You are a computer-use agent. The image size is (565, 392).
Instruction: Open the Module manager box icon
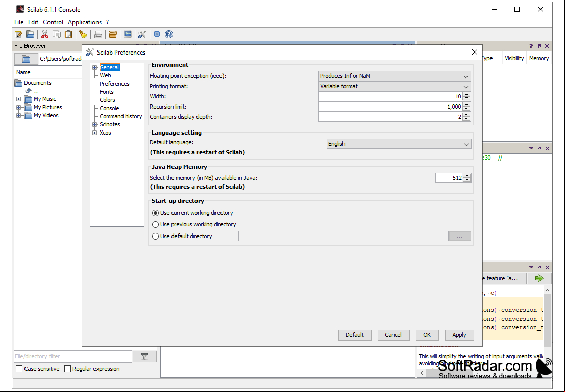[x=113, y=34]
